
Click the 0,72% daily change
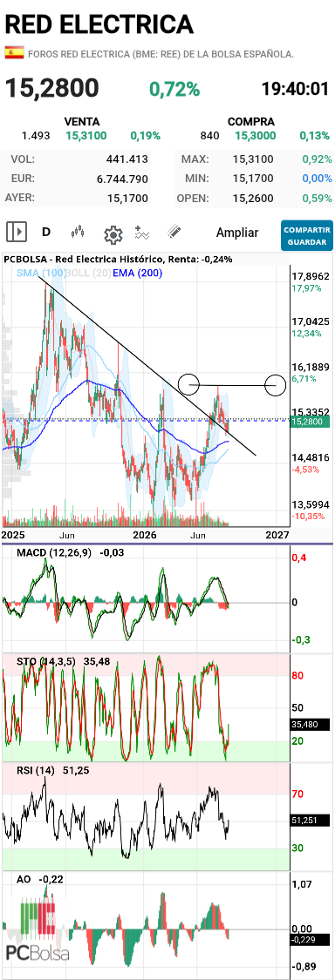click(174, 89)
